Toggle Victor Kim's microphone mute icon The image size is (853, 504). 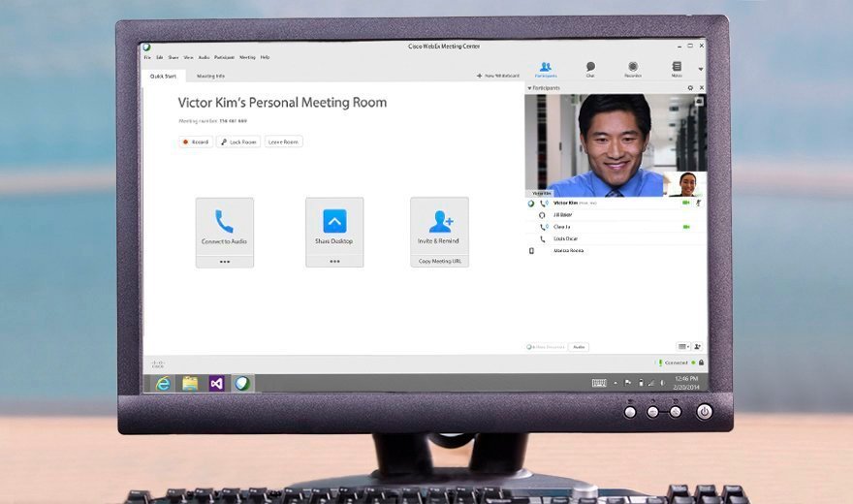[x=699, y=204]
